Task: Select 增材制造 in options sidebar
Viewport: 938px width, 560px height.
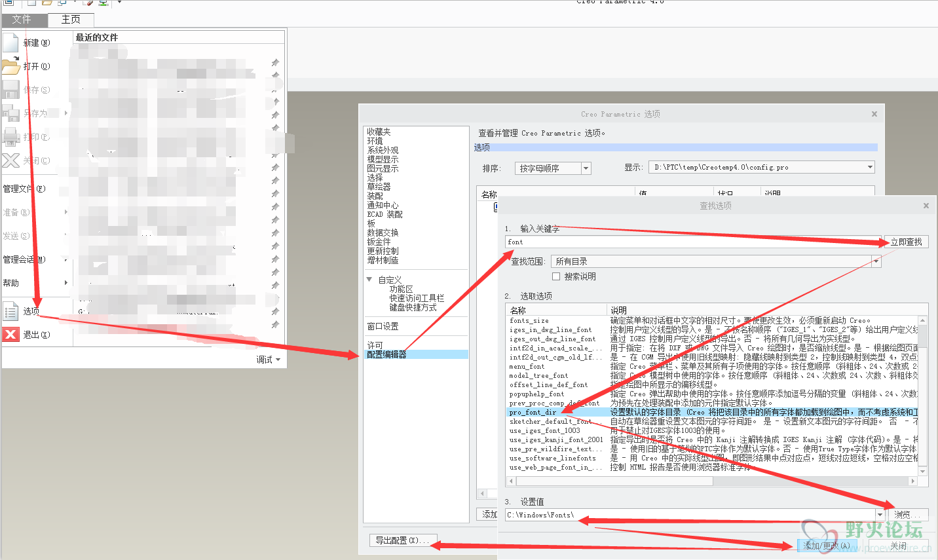Action: tap(383, 260)
